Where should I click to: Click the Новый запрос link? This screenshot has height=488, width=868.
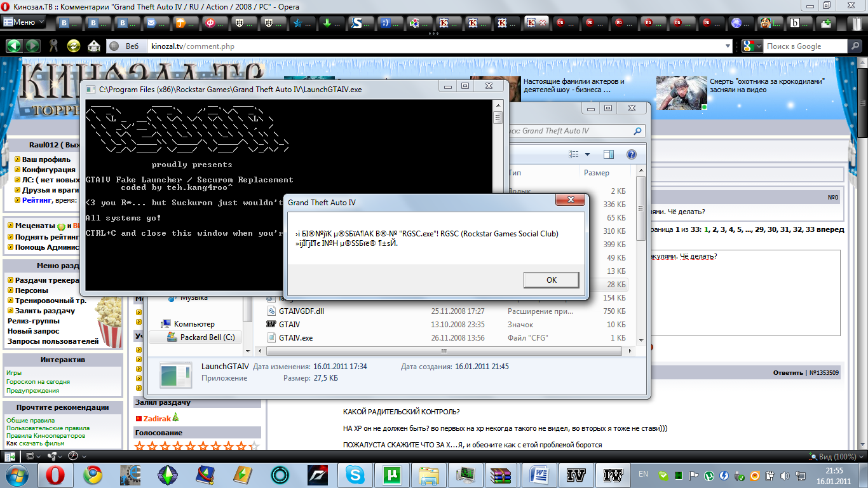34,331
